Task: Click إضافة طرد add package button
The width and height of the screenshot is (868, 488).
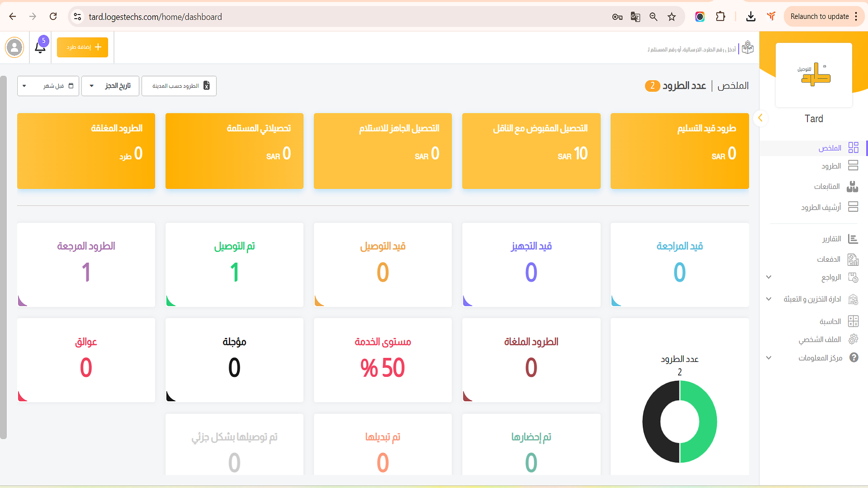Action: coord(82,47)
